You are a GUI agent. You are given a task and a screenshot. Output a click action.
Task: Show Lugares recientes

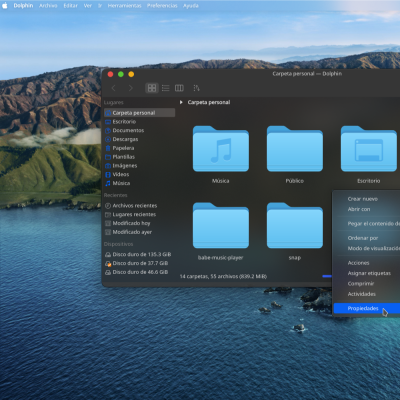(x=134, y=214)
